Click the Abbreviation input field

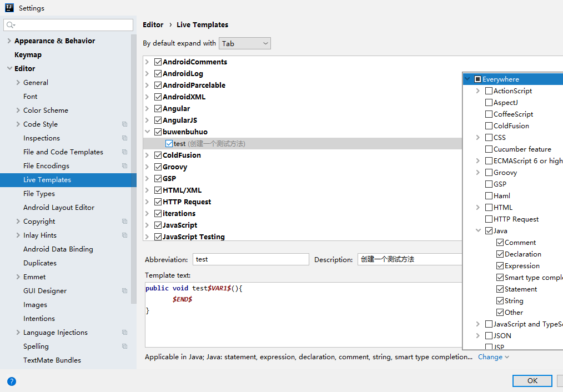coord(250,259)
